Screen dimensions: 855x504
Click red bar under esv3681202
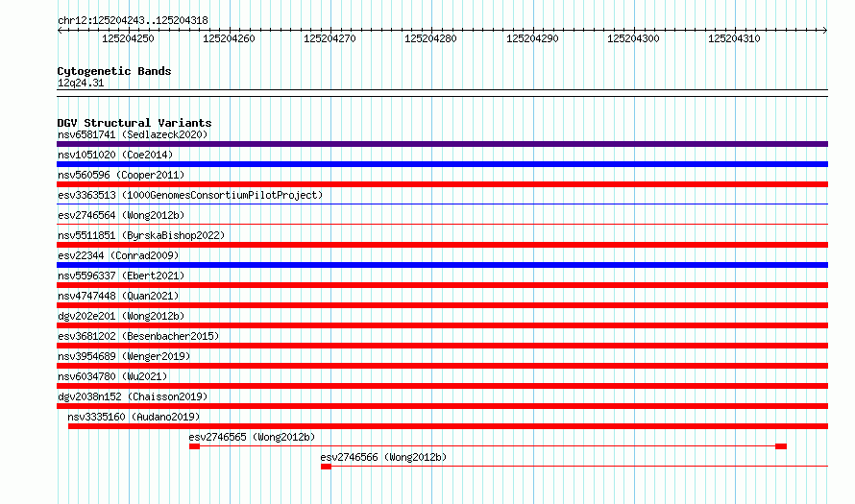(442, 346)
